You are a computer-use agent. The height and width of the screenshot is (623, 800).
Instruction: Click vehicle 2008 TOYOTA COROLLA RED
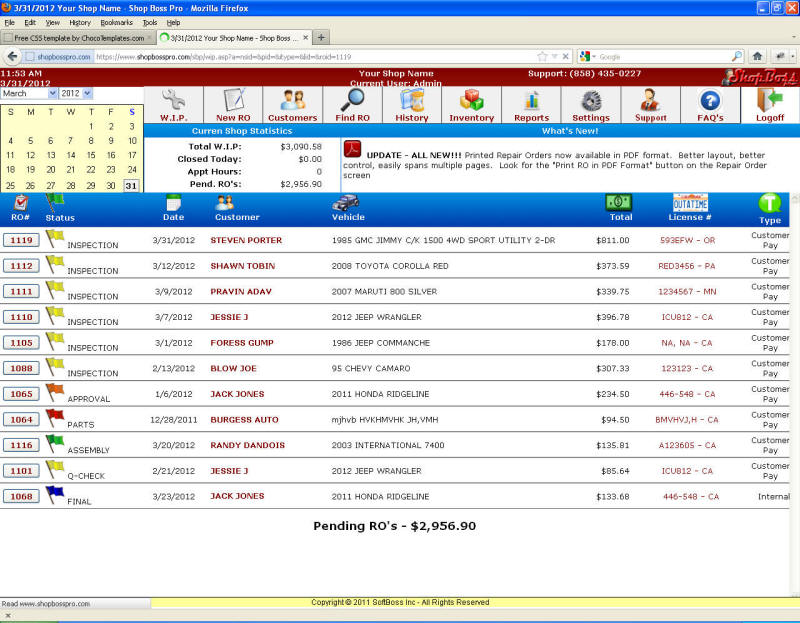(x=390, y=266)
